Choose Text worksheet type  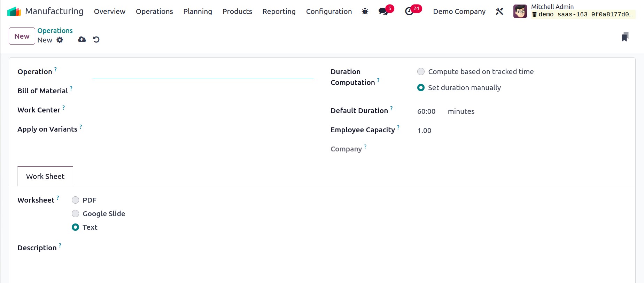click(x=75, y=227)
